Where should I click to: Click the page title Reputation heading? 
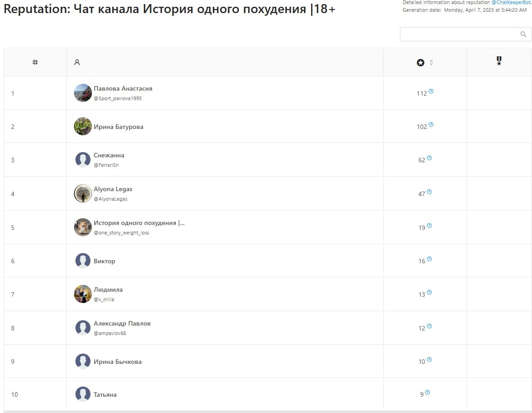point(170,9)
